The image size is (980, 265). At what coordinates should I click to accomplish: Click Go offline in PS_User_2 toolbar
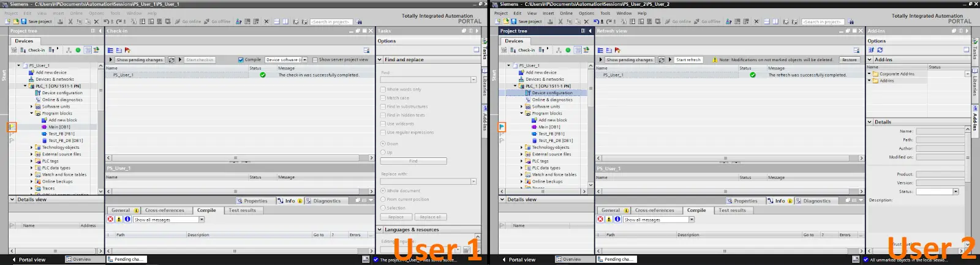click(707, 21)
